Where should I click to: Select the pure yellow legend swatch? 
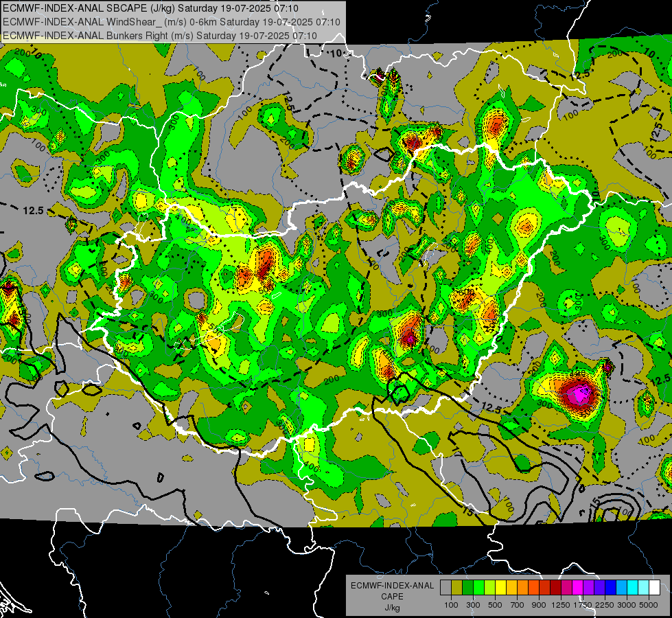[x=500, y=588]
